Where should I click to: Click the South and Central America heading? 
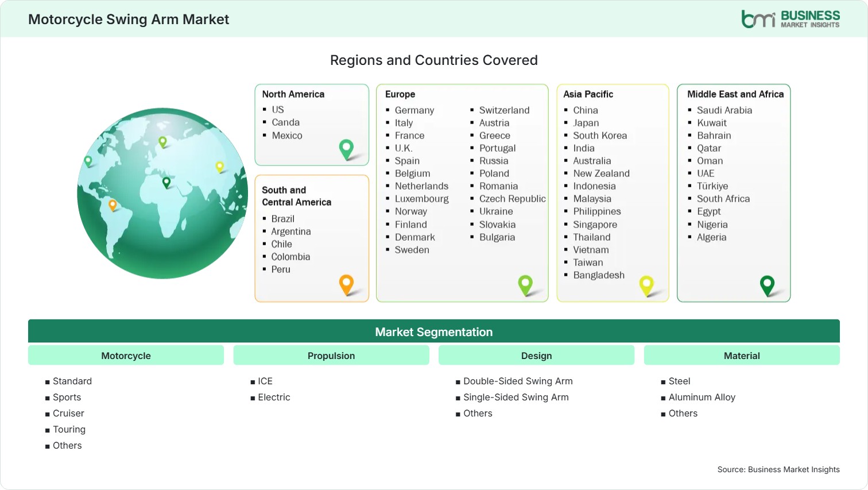pos(297,196)
